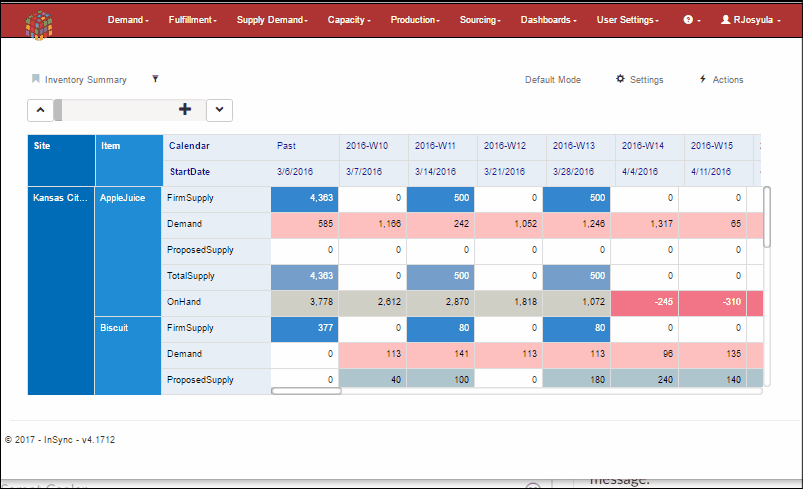803x489 pixels.
Task: Collapse panel using the up chevron button
Action: tap(40, 110)
